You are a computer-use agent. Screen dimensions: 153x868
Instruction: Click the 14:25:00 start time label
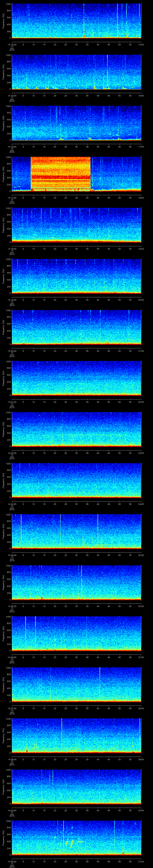point(12,606)
